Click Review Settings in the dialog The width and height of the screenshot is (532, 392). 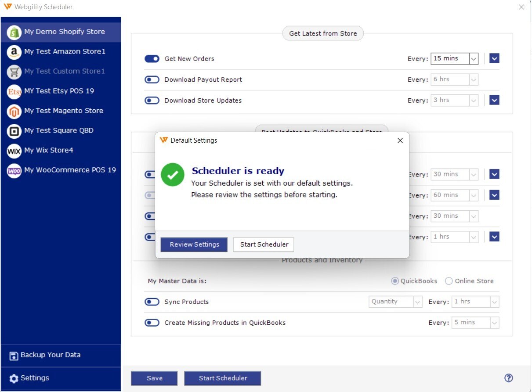[194, 245]
